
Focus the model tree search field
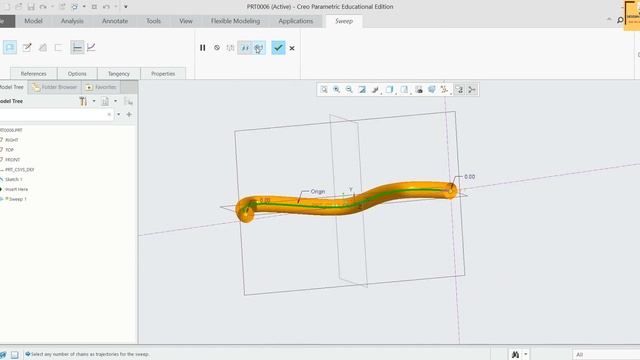56,115
